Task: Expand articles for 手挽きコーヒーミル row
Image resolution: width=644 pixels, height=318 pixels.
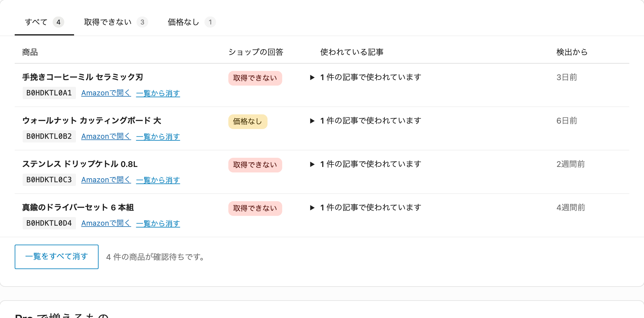Action: (x=366, y=77)
